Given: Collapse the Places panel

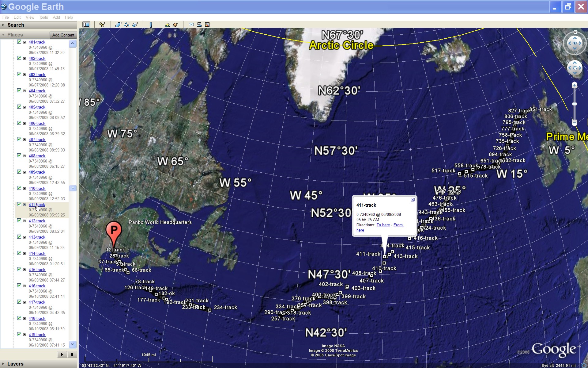Looking at the screenshot, I should pyautogui.click(x=3, y=35).
